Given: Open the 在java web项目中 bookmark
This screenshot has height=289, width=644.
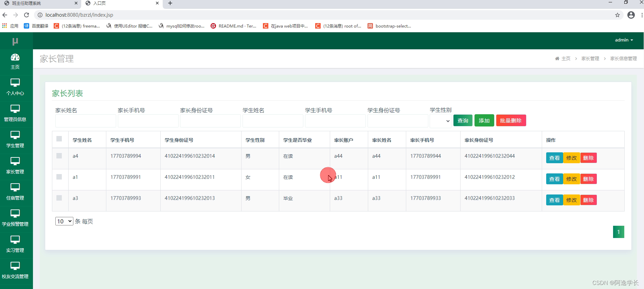Looking at the screenshot, I should click(285, 26).
